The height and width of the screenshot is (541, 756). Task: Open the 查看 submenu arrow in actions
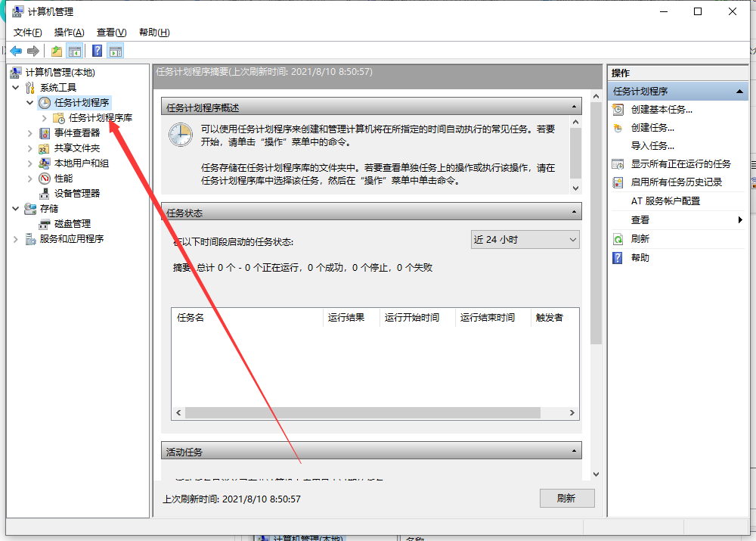[x=740, y=220]
